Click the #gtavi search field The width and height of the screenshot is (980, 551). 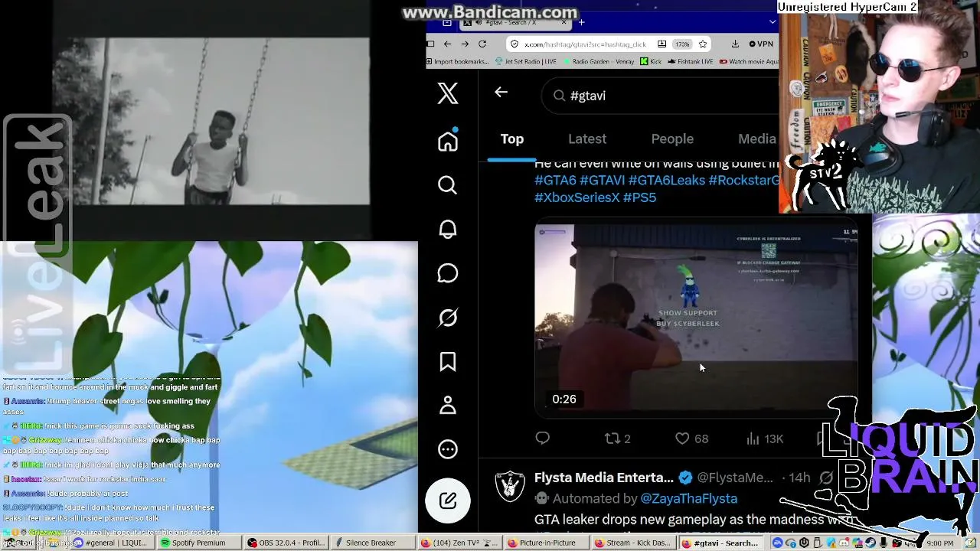point(661,96)
